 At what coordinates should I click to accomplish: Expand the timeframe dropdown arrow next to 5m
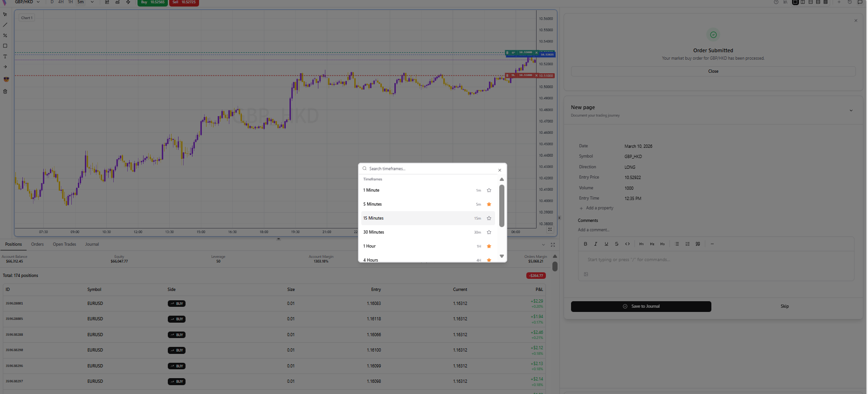click(x=92, y=2)
